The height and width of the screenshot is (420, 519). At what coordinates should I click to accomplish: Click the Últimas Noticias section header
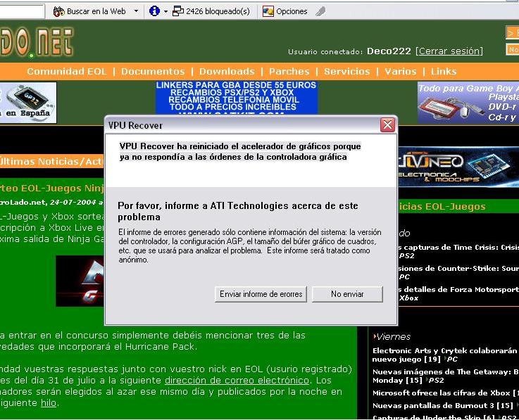point(52,161)
